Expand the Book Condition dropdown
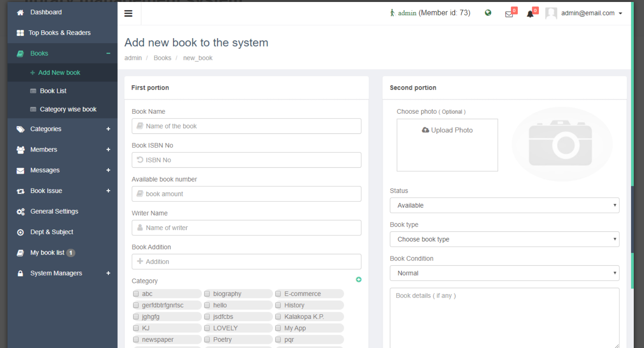Screen dimensions: 644x348 [504, 273]
